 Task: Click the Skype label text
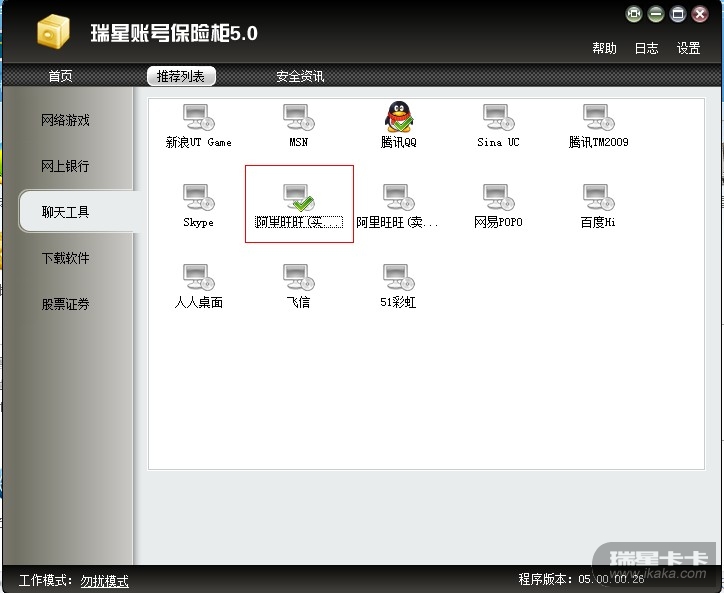199,223
